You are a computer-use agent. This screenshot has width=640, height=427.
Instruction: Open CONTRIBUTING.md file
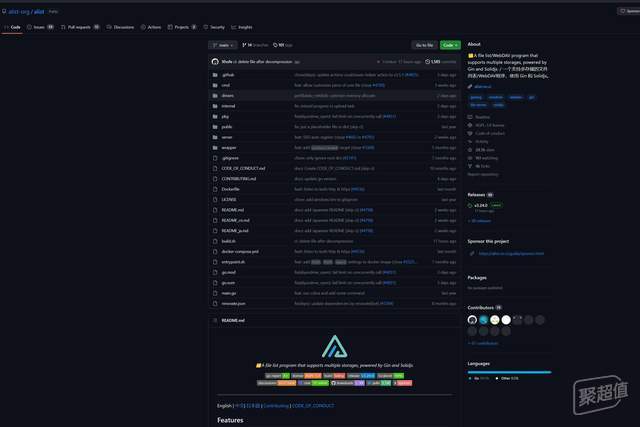click(x=239, y=179)
